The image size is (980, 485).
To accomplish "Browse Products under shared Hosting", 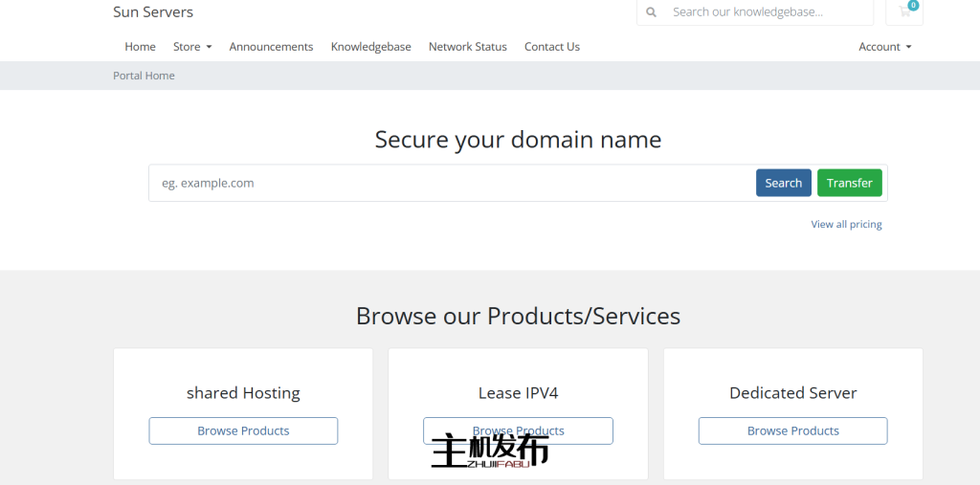I will [x=243, y=431].
